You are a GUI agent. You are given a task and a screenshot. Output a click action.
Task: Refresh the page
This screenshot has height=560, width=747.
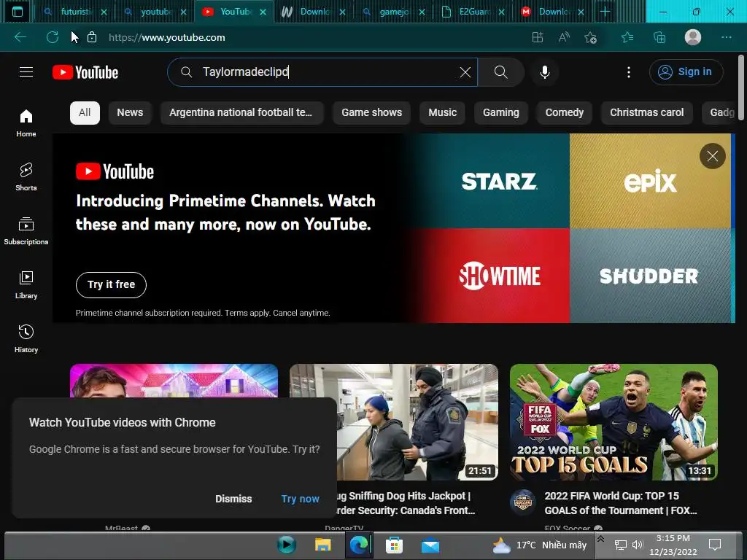53,37
